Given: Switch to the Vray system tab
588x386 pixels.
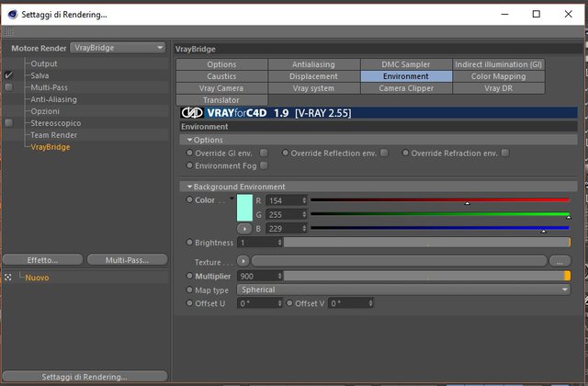Looking at the screenshot, I should coord(313,88).
